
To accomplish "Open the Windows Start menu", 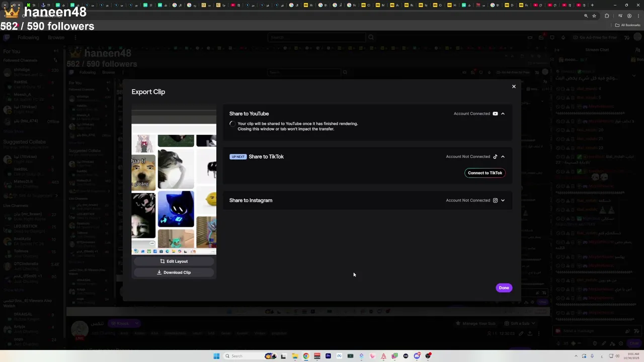I will (x=216, y=356).
